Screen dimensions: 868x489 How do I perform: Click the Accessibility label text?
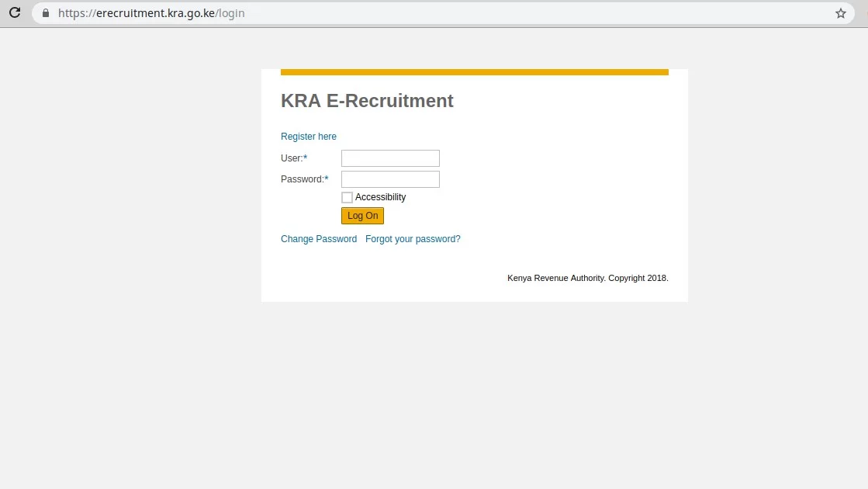tap(380, 197)
